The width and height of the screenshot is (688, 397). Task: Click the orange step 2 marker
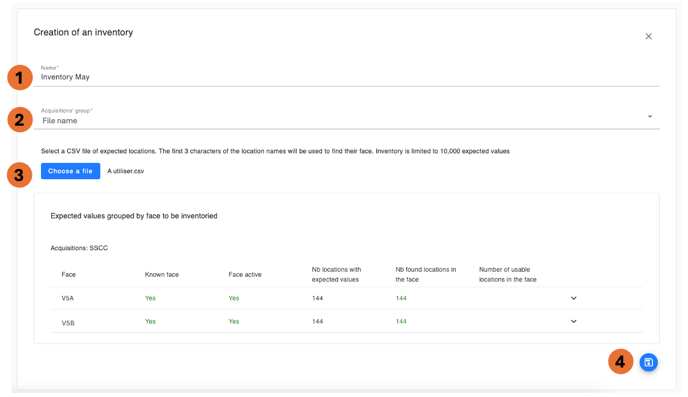20,120
